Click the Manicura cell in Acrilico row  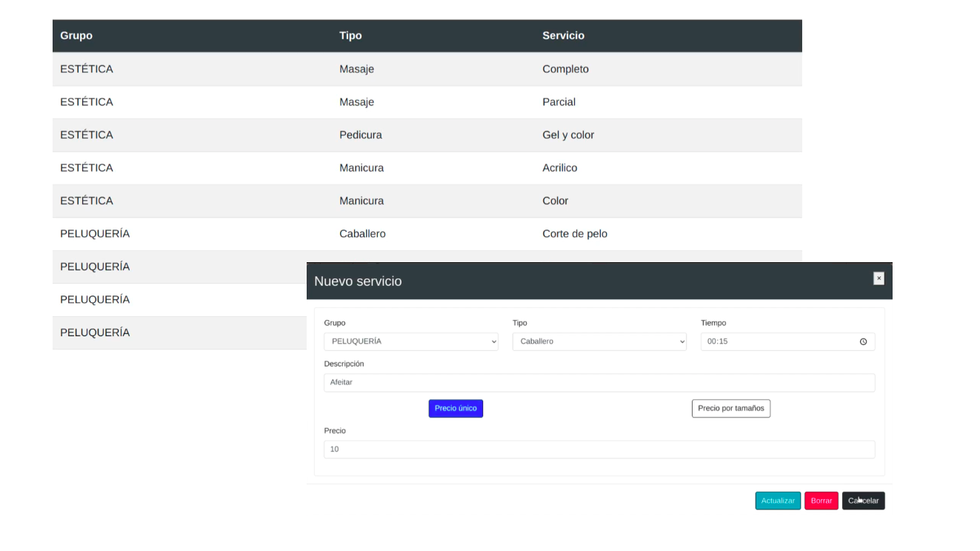361,168
